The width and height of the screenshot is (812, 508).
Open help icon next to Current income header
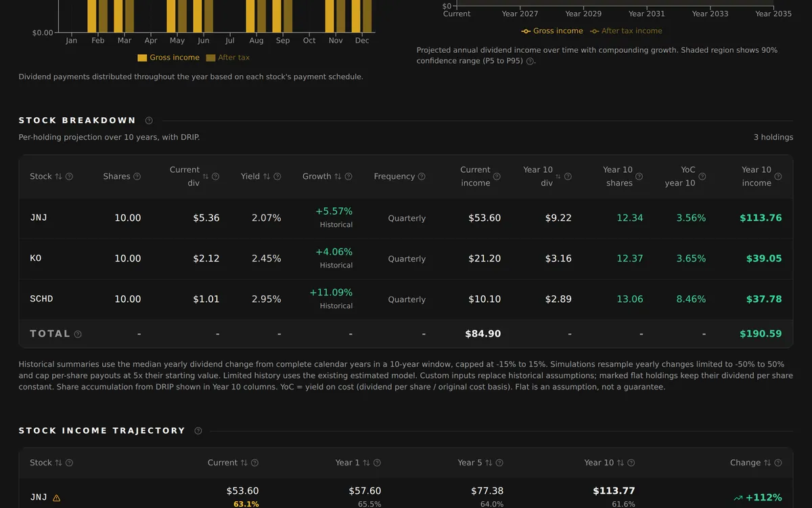[497, 177]
